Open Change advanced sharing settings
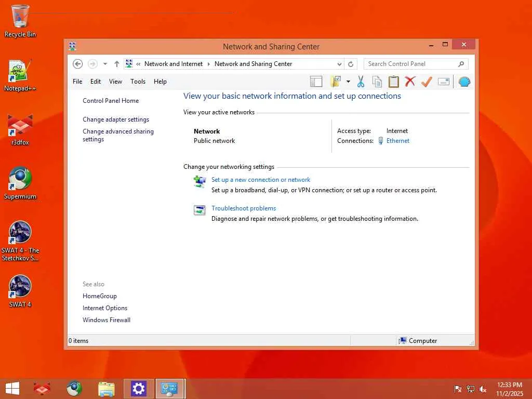This screenshot has height=399, width=532. point(118,135)
